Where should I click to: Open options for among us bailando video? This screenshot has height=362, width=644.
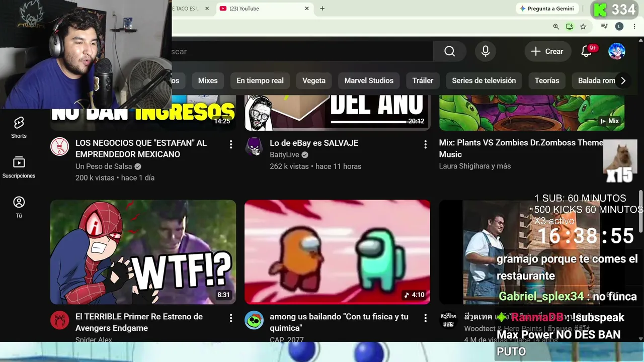coord(425,318)
